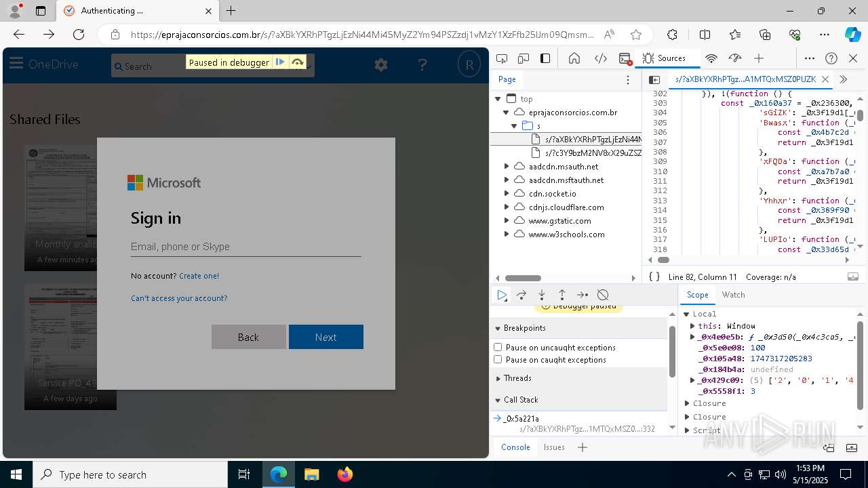Resume script execution in debugger toolbar
Screen dimensions: 868x488
pos(502,295)
